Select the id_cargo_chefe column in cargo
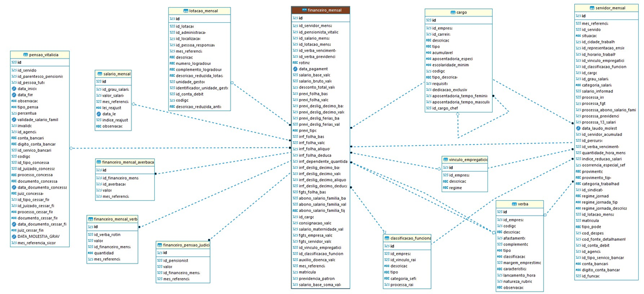 tap(457, 108)
